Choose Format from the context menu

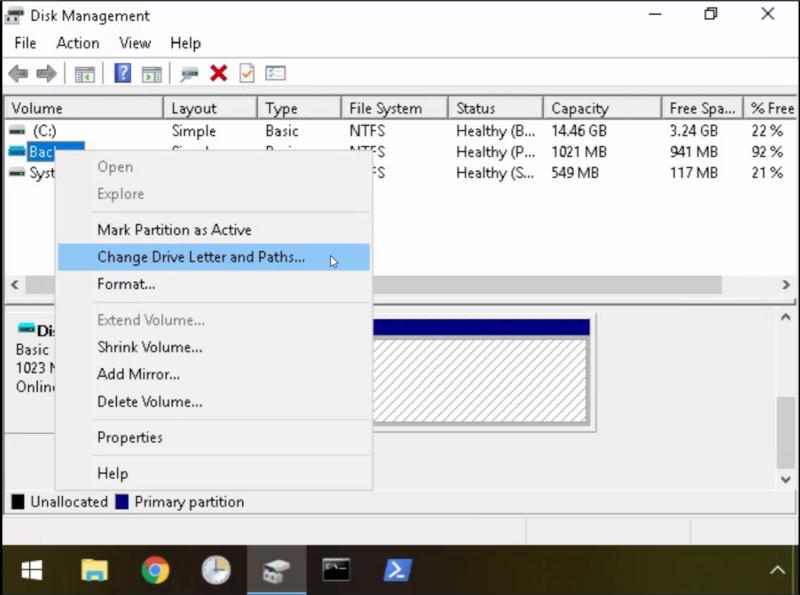pyautogui.click(x=126, y=284)
